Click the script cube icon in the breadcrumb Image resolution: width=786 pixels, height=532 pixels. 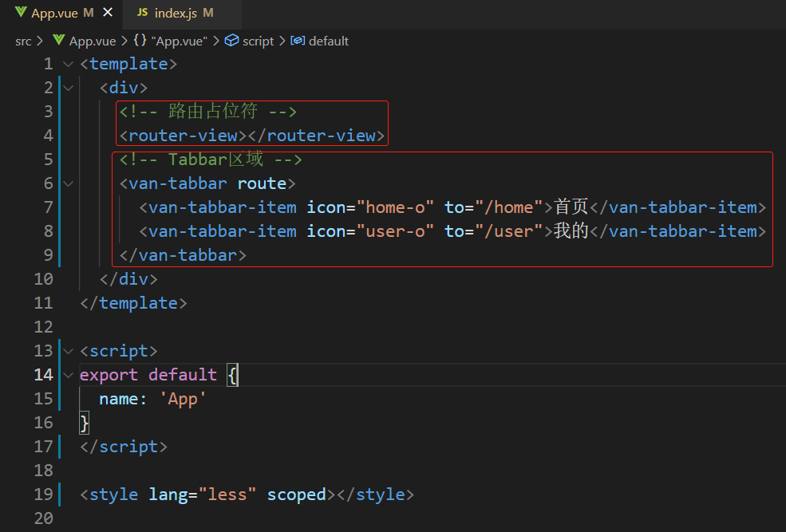pyautogui.click(x=231, y=41)
